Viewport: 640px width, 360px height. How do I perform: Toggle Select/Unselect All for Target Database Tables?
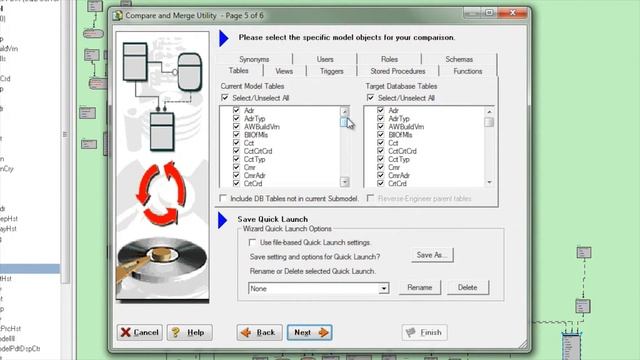click(x=370, y=98)
